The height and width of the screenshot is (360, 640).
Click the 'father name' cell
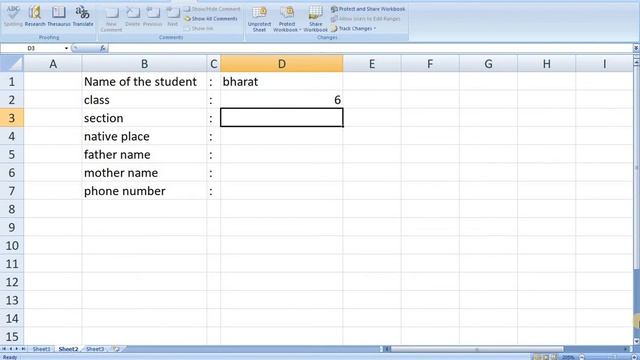click(x=144, y=154)
